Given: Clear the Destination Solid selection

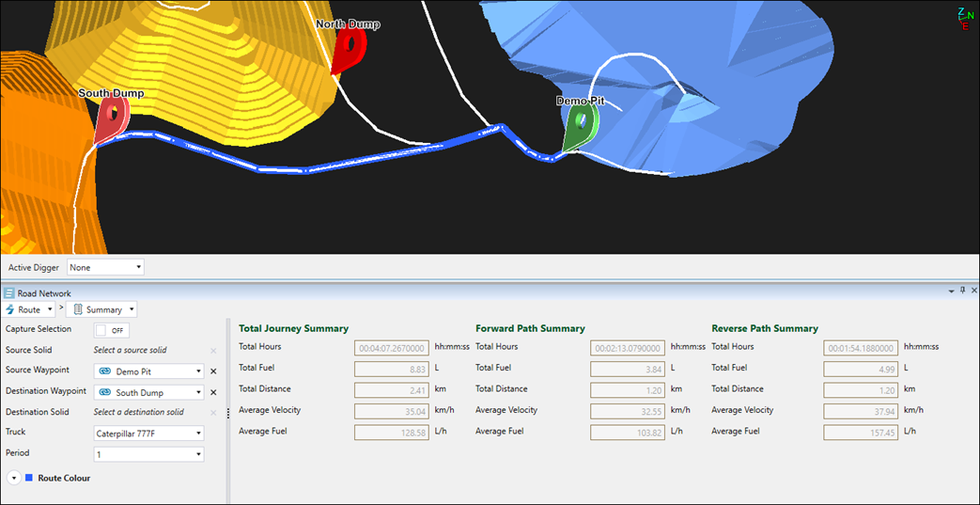Looking at the screenshot, I should [213, 413].
